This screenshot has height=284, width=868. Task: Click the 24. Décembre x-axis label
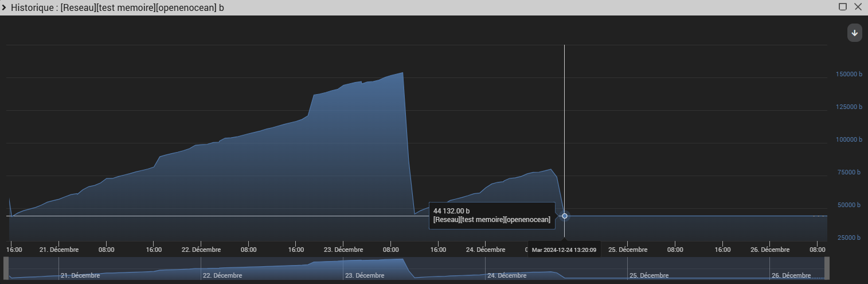[x=486, y=250]
